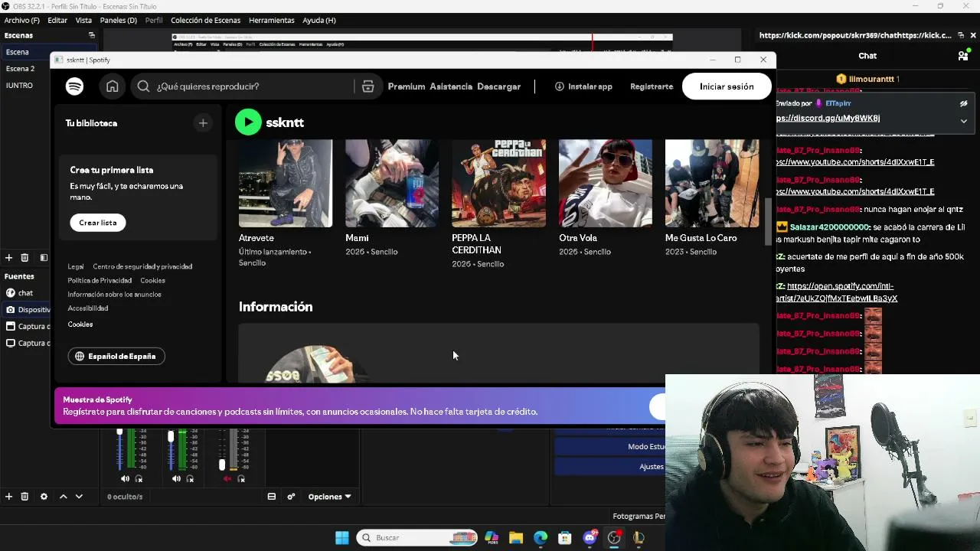Toggle monitoring headphones on middle mixer channel

click(190, 479)
